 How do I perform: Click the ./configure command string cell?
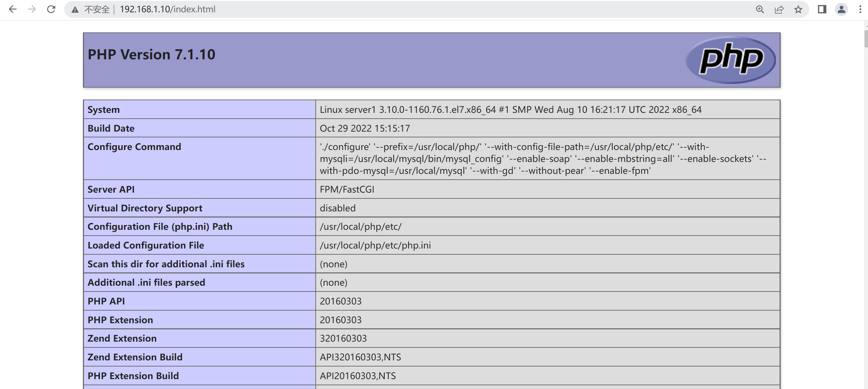547,159
